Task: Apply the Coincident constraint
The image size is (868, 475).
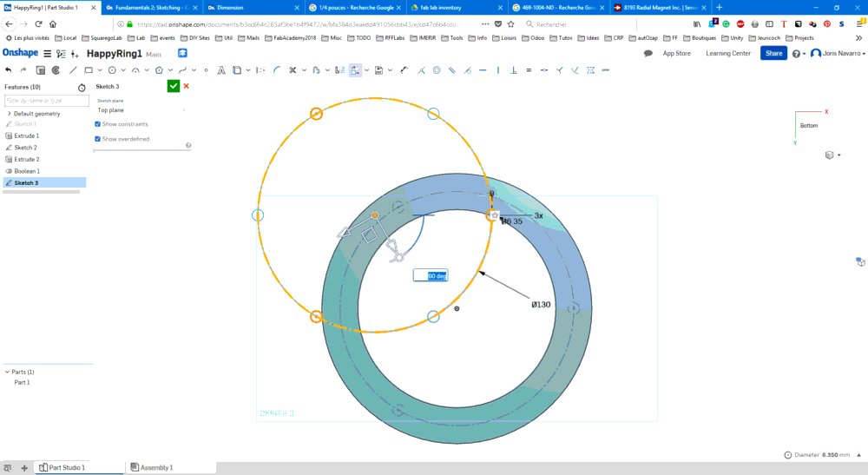Action: tap(421, 70)
